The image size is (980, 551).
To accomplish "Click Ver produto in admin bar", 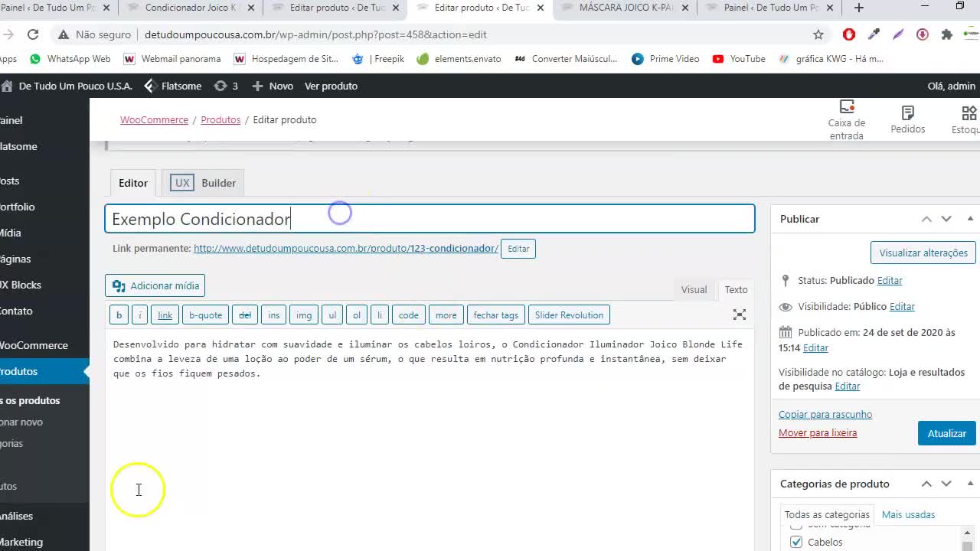I will 331,86.
